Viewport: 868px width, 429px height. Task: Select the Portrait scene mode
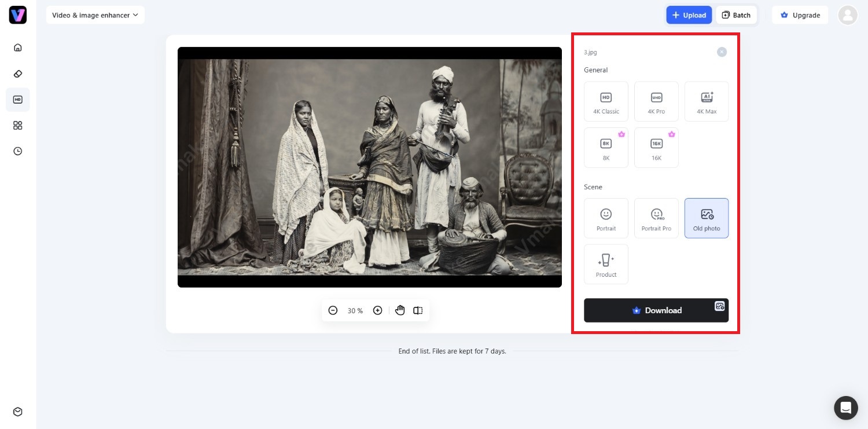coord(606,218)
